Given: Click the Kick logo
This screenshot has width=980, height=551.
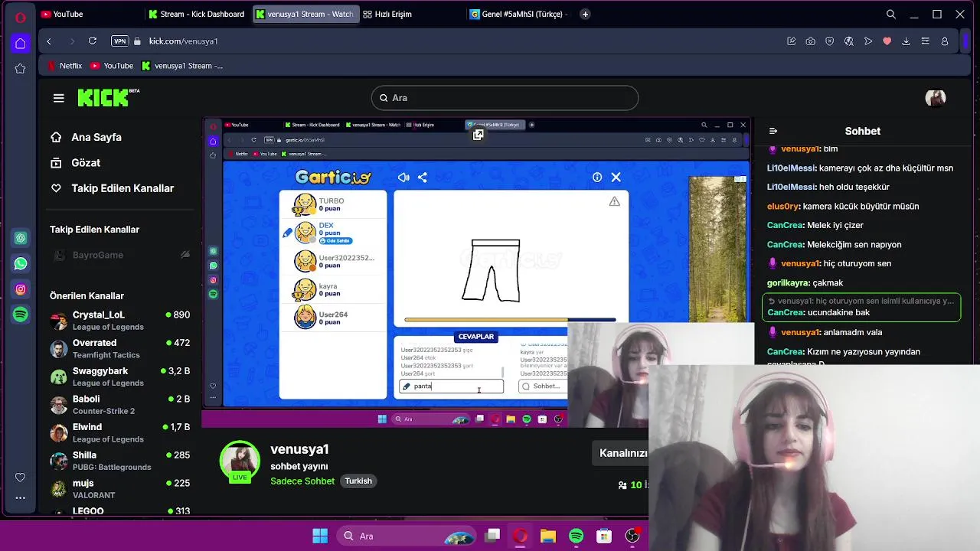Looking at the screenshot, I should click(108, 97).
